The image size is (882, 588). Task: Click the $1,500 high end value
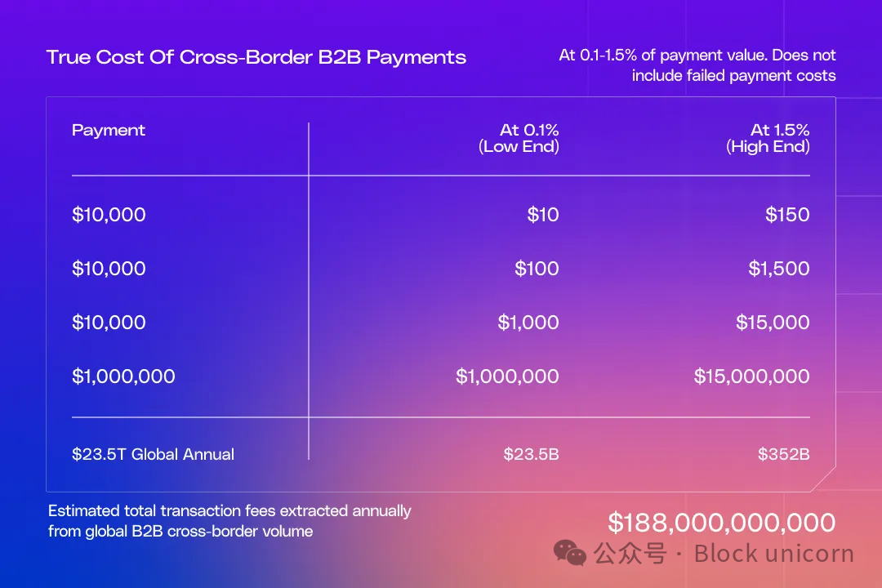click(779, 269)
